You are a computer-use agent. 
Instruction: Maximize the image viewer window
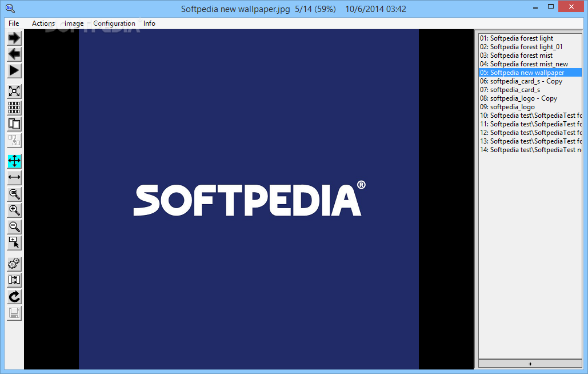coord(550,7)
